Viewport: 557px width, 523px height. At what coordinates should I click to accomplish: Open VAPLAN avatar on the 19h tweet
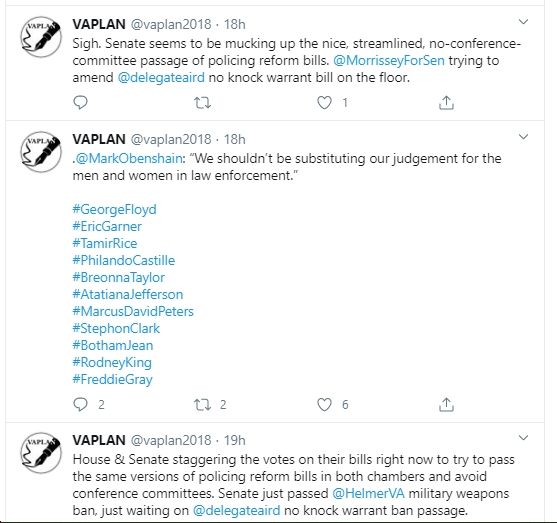coord(41,453)
